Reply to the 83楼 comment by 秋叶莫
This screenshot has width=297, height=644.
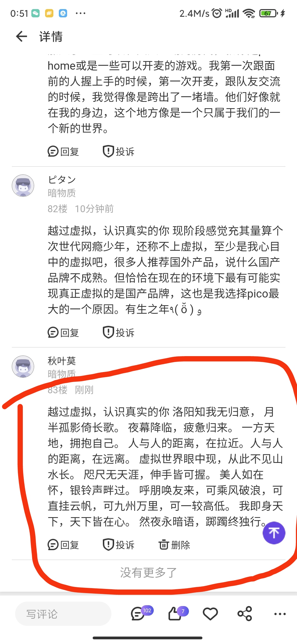pyautogui.click(x=63, y=545)
